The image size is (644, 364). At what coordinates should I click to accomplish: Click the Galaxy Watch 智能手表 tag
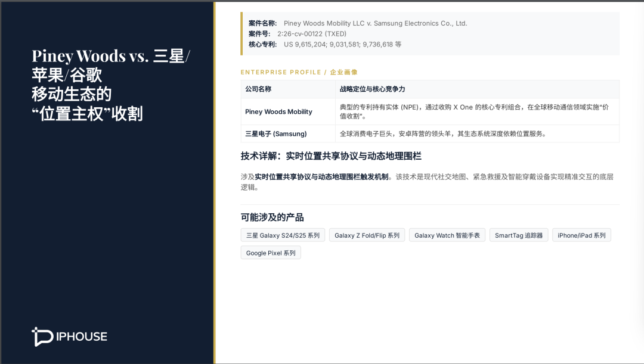coord(447,235)
